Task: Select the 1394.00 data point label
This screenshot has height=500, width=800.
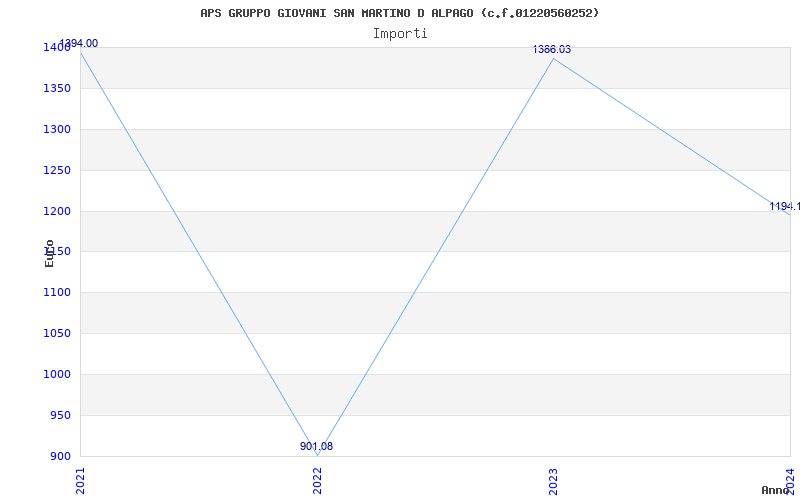Action: click(79, 44)
